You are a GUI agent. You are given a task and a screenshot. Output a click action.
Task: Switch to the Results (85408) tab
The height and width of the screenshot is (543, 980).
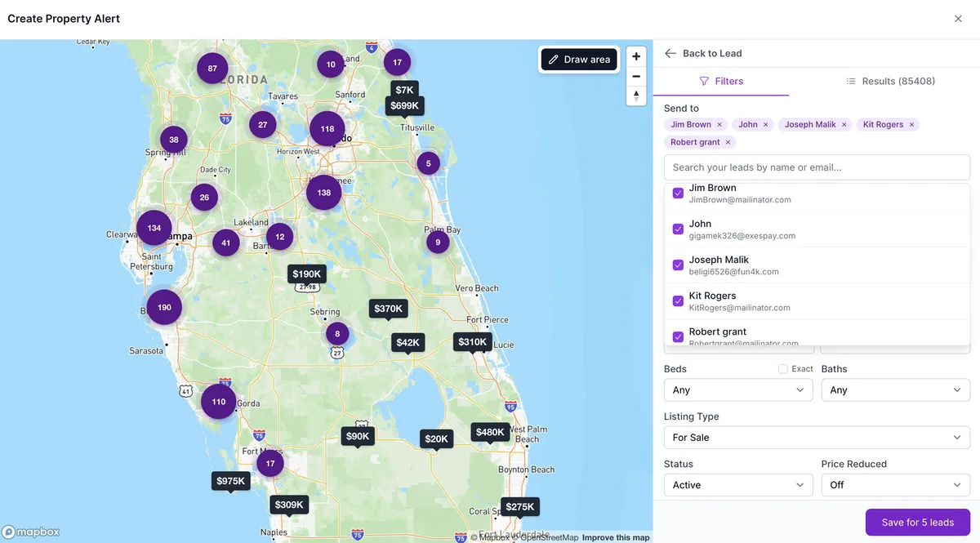coord(890,82)
